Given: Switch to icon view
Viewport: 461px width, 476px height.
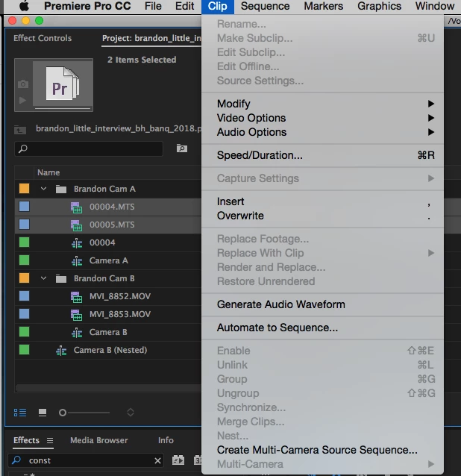Looking at the screenshot, I should click(43, 413).
